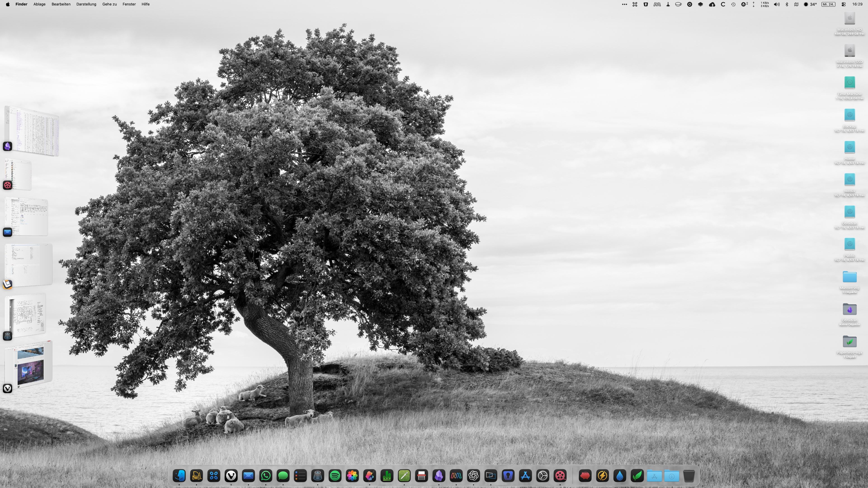Open the Ablage menu
Image resolution: width=868 pixels, height=488 pixels.
(x=39, y=4)
